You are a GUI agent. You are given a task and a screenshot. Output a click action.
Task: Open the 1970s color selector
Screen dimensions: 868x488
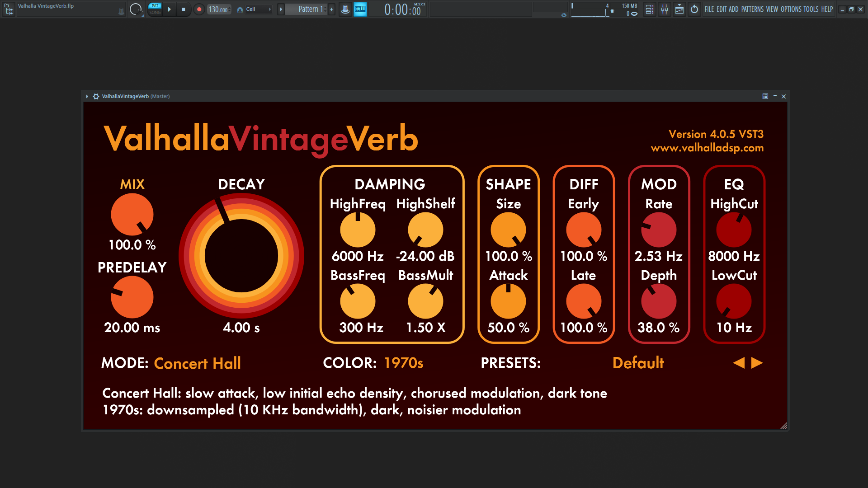click(403, 363)
